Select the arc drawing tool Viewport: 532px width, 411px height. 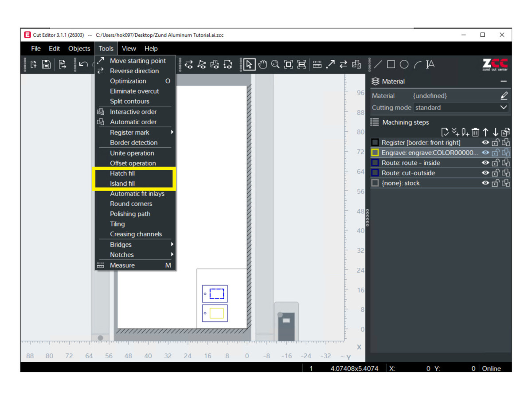(417, 65)
